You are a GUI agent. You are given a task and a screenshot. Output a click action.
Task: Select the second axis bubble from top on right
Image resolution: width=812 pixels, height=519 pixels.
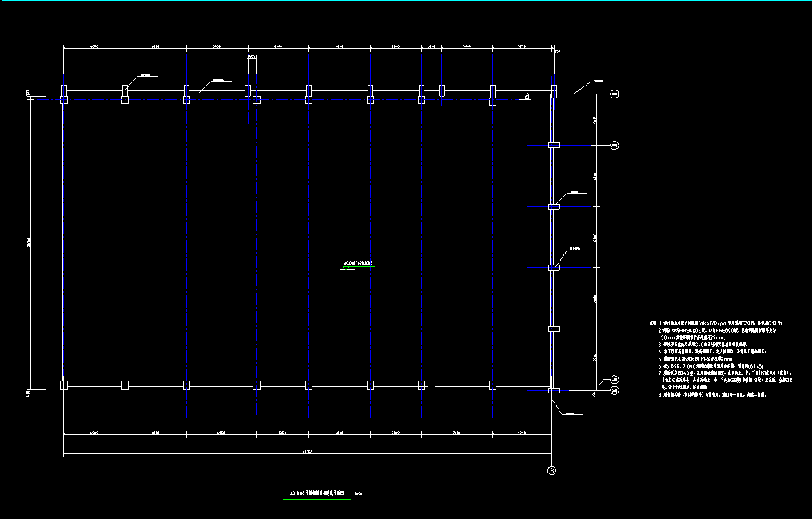615,145
